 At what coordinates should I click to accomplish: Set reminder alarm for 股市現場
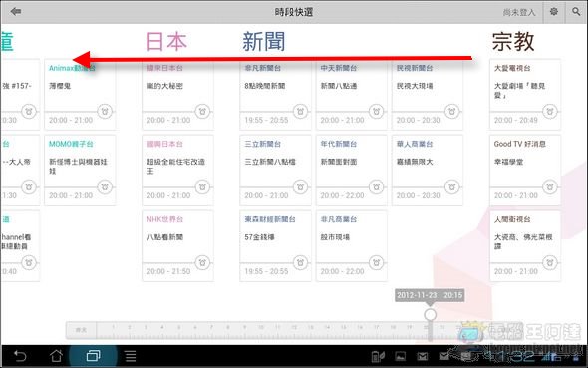[376, 262]
